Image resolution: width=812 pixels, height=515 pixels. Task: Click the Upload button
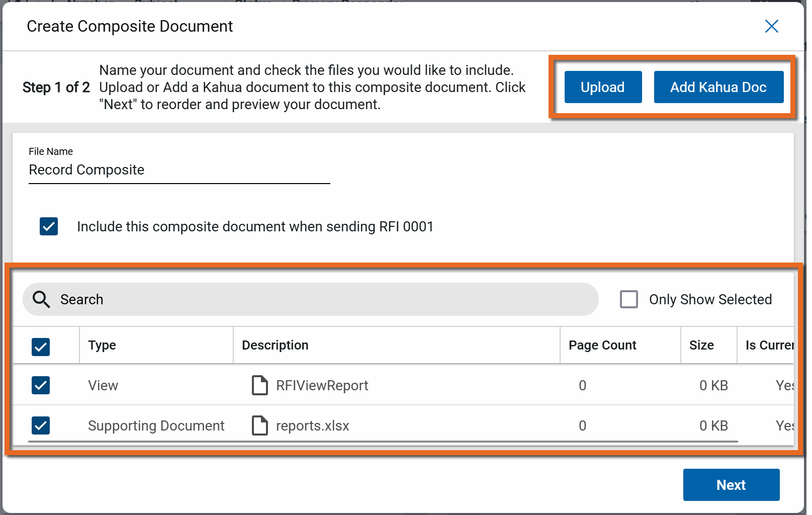point(602,87)
